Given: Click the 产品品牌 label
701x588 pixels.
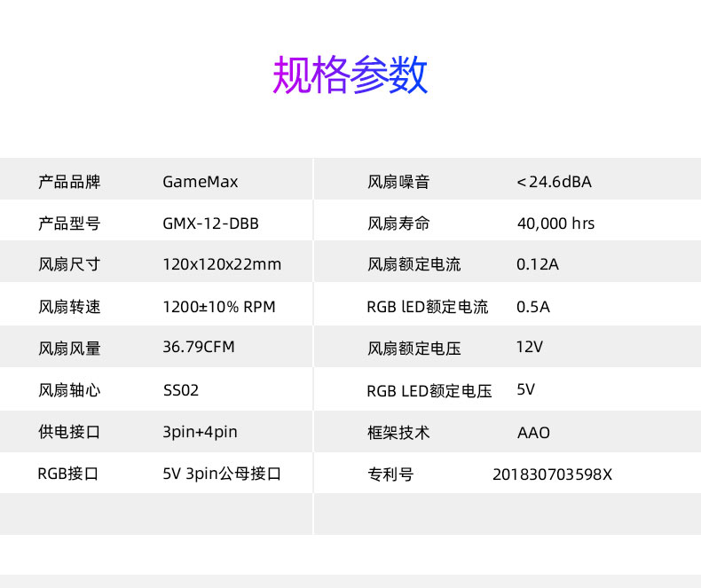Looking at the screenshot, I should 69,182.
